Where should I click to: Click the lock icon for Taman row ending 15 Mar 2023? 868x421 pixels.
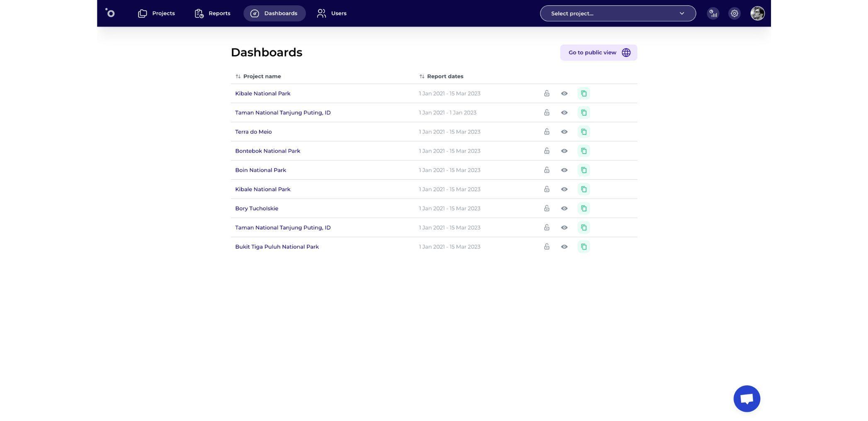(547, 227)
